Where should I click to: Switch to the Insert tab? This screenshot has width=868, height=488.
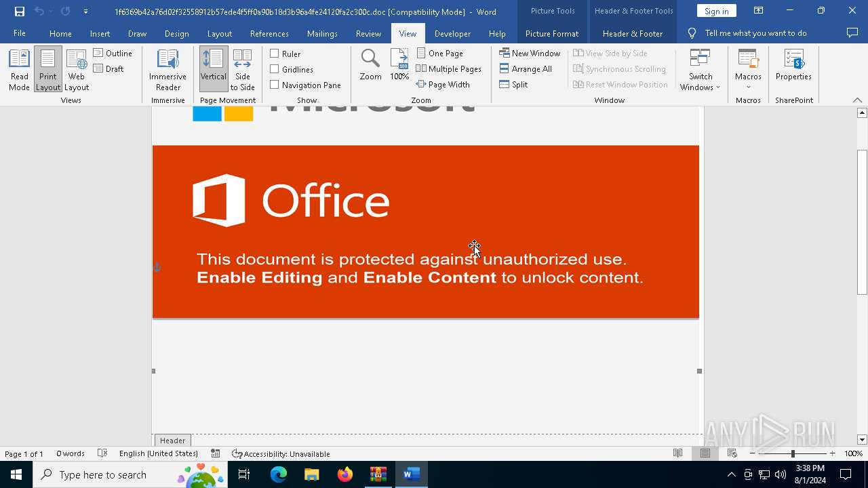100,33
